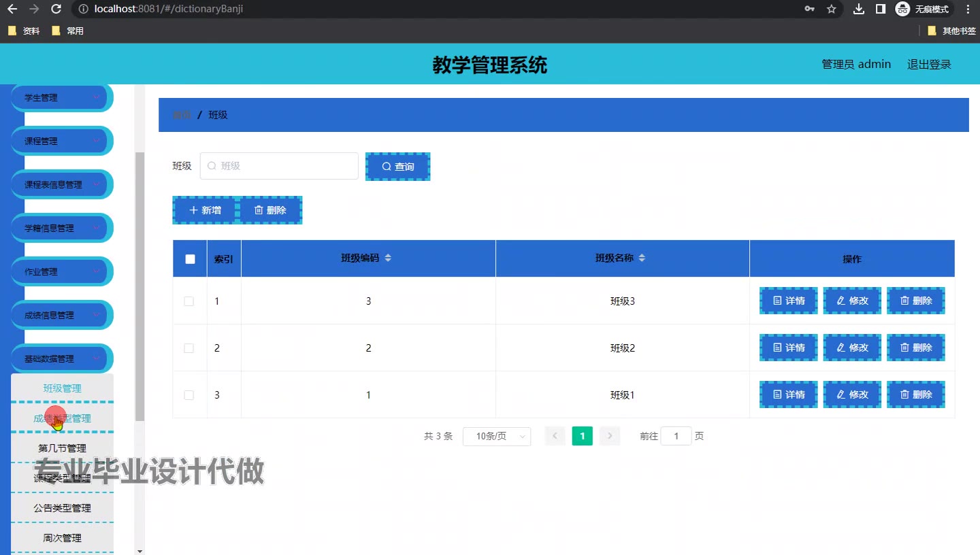This screenshot has width=980, height=555.
Task: Bookmark this page with the star icon
Action: coord(831,9)
